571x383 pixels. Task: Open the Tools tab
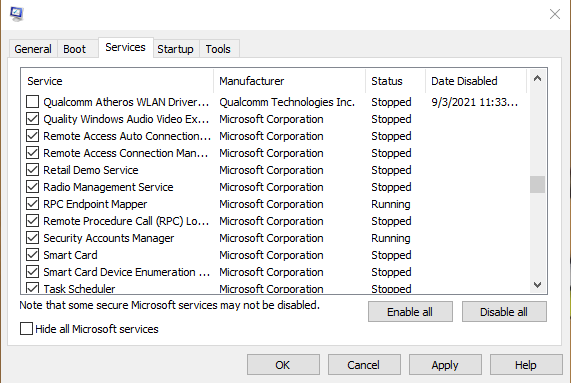(x=218, y=49)
